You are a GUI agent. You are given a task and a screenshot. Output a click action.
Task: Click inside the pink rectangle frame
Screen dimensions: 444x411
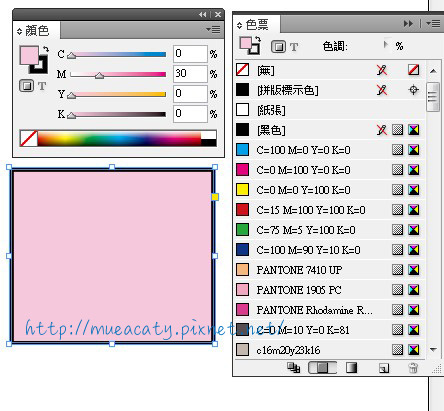point(112,256)
